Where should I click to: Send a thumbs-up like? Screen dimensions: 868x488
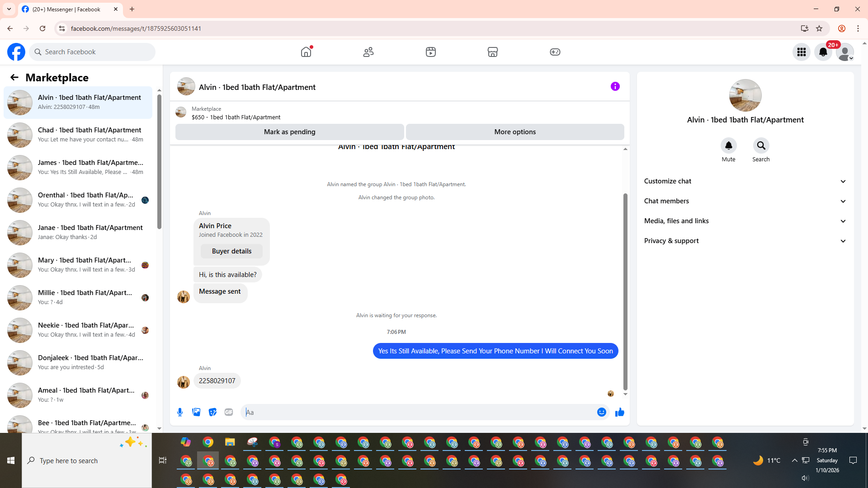(x=619, y=412)
